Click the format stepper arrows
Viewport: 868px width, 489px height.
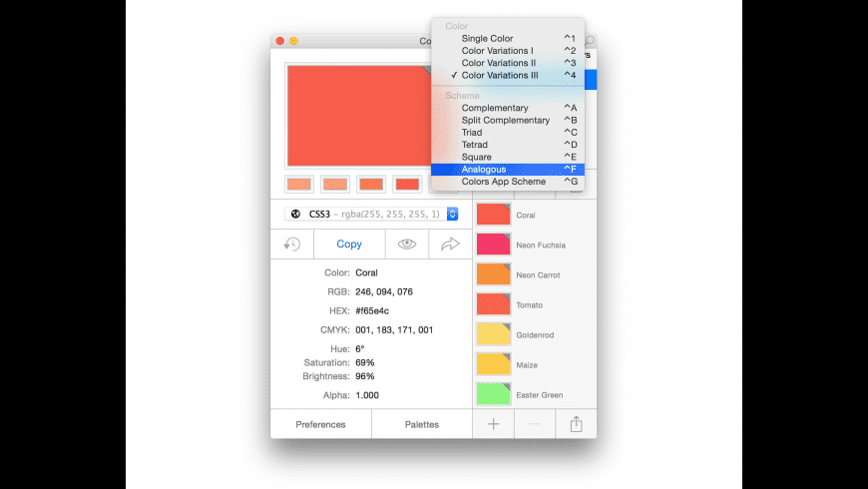pyautogui.click(x=452, y=214)
